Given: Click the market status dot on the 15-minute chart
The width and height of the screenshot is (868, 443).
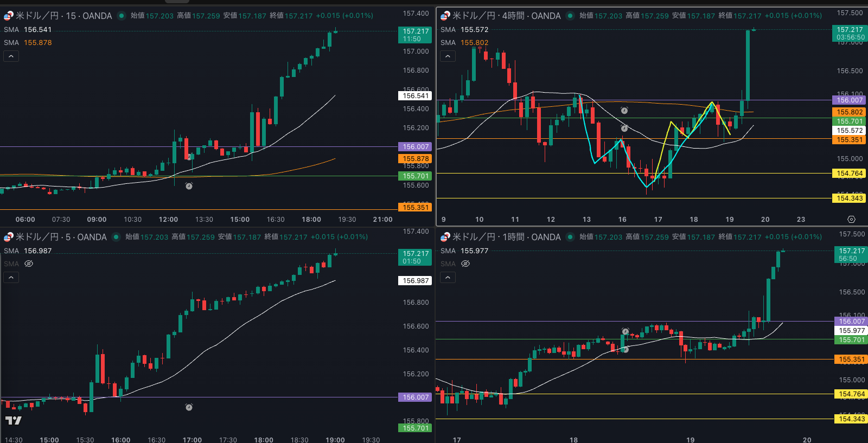Looking at the screenshot, I should [122, 16].
